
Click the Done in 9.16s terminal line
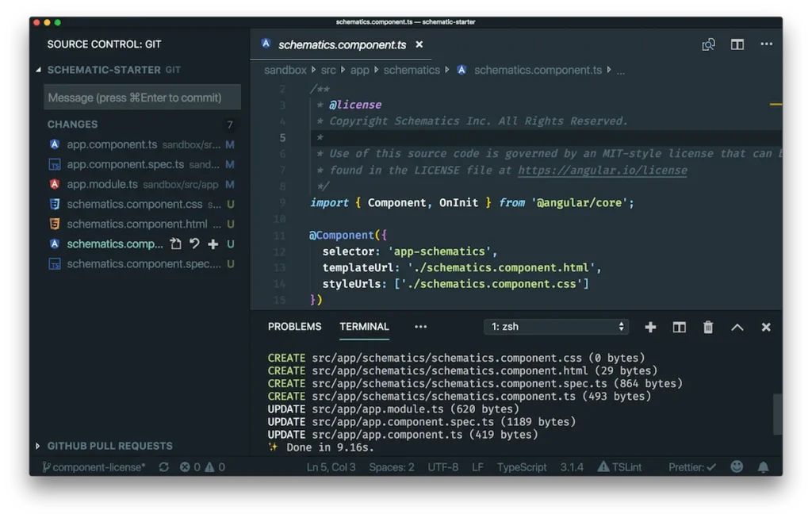320,447
